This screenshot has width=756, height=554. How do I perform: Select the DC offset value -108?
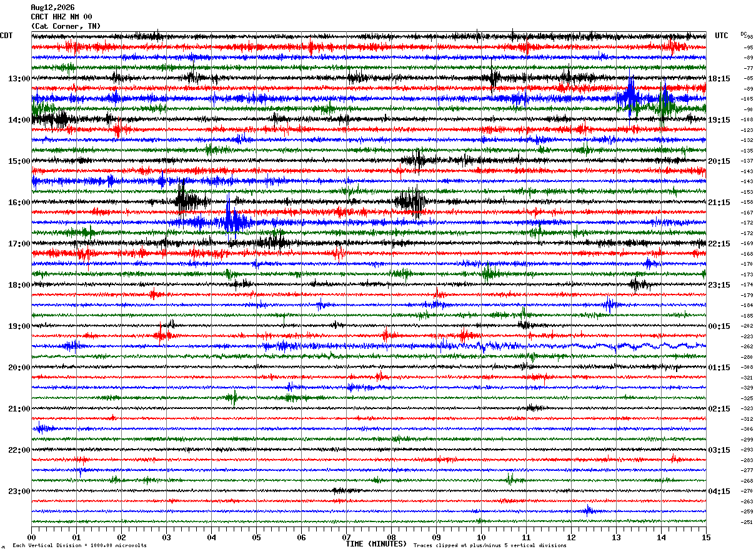tap(747, 119)
